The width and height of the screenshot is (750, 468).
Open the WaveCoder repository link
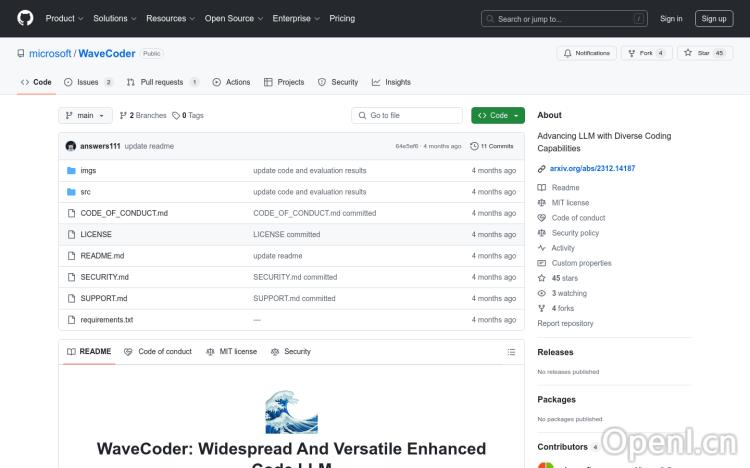point(107,54)
